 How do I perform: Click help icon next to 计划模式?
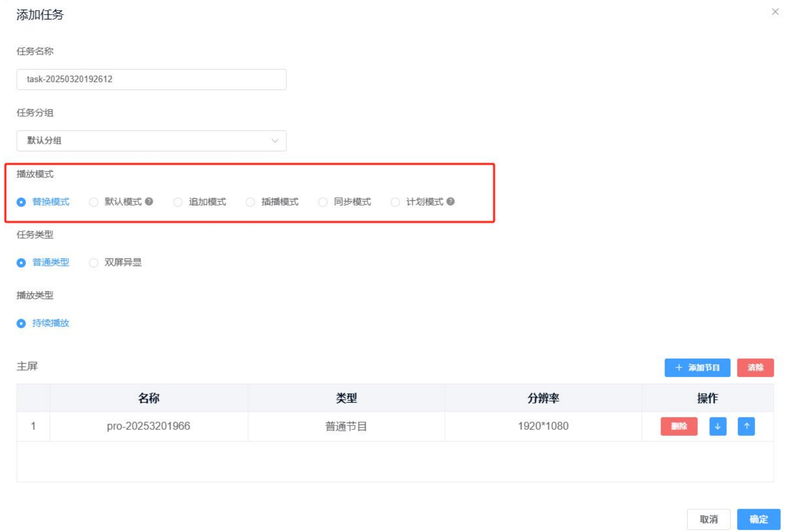(x=451, y=201)
